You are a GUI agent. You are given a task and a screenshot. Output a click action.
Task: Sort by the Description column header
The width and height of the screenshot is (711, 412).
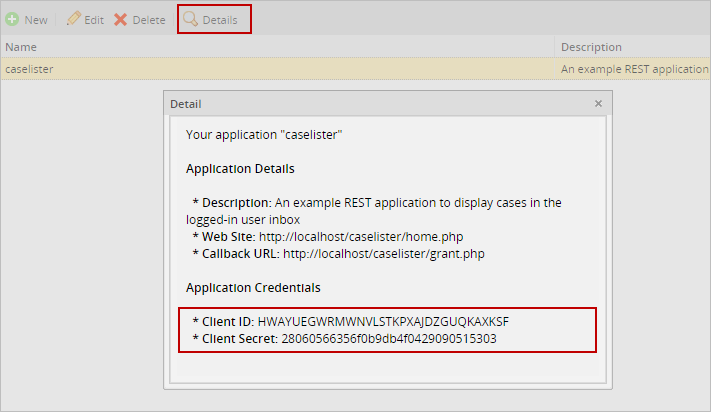coord(591,47)
